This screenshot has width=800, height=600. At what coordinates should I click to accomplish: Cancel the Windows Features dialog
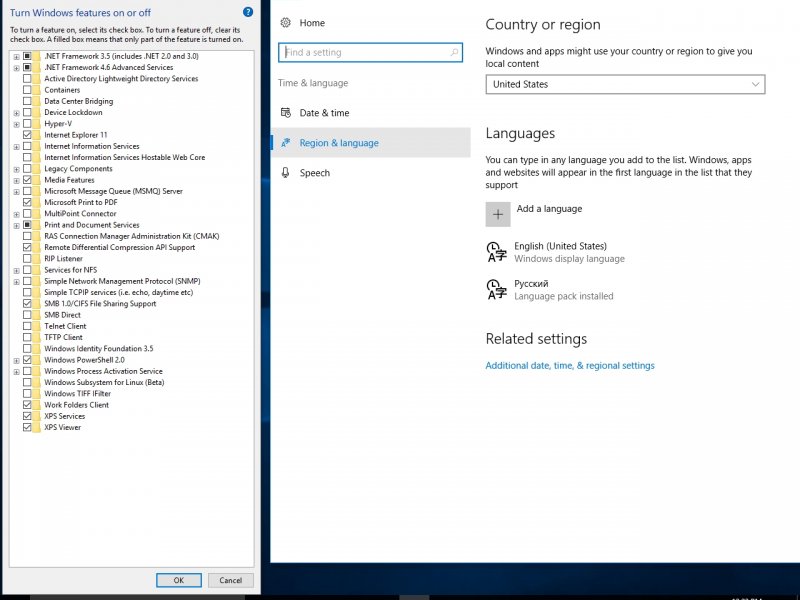coord(231,580)
